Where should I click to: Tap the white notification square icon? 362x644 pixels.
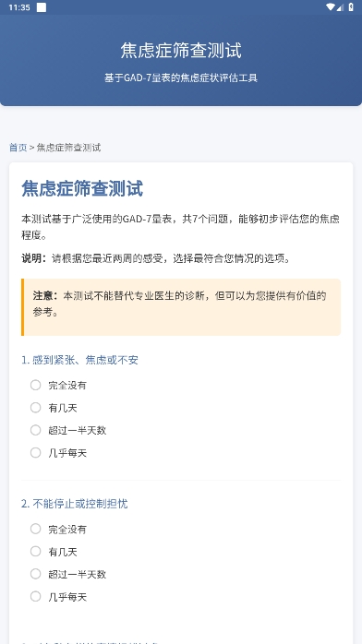point(42,7)
